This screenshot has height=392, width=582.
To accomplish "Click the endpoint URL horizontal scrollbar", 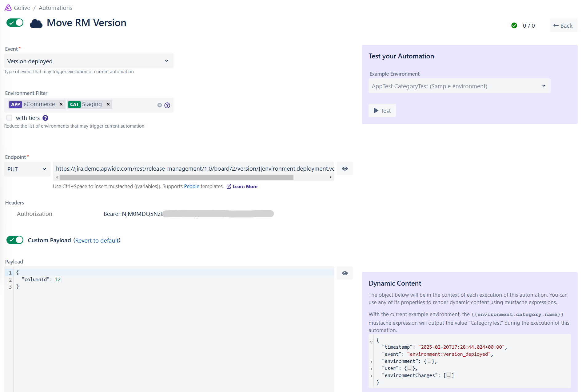I will (177, 177).
